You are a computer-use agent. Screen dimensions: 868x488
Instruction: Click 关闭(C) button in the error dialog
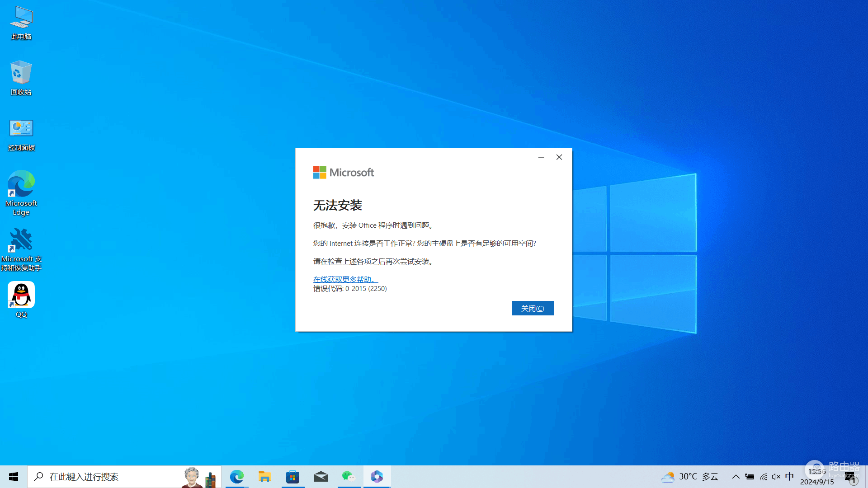coord(533,308)
